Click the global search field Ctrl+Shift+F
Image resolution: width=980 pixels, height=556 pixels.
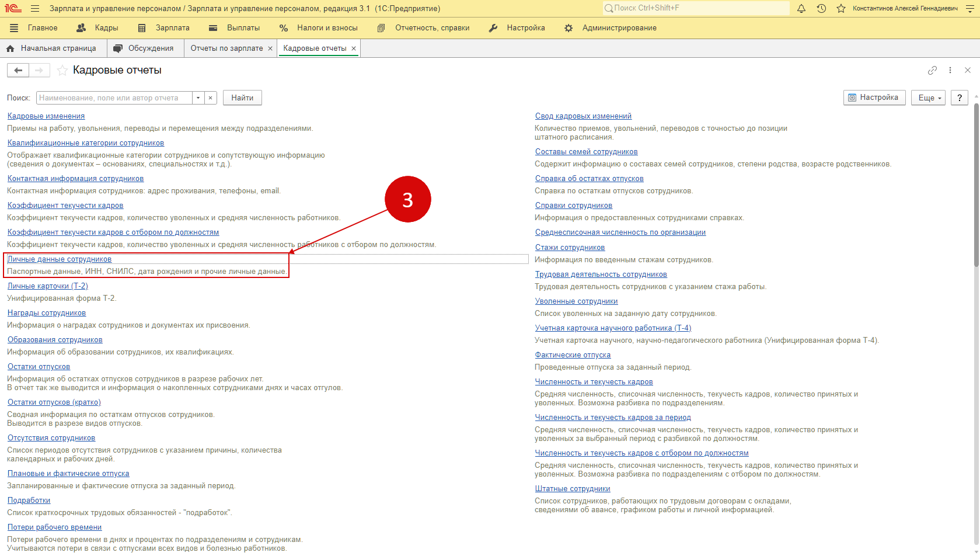(x=696, y=8)
